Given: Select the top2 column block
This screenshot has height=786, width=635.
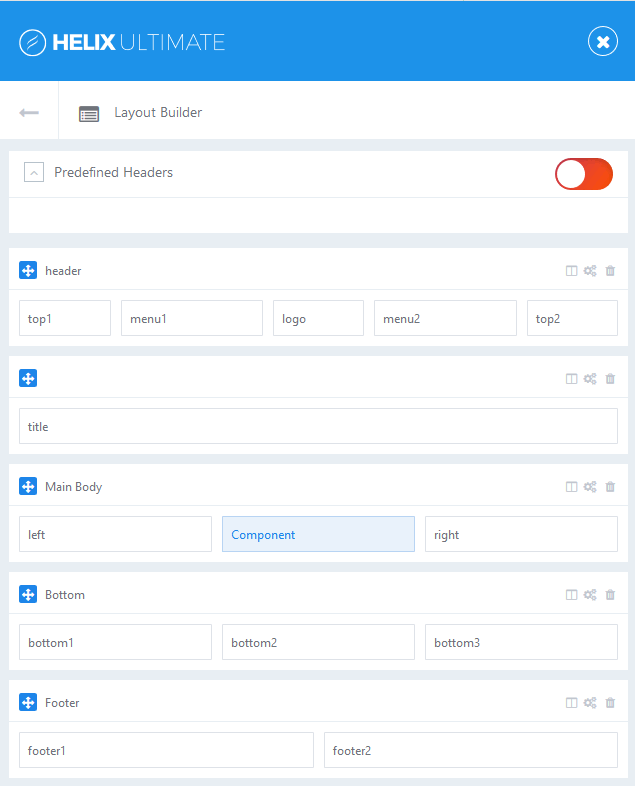Looking at the screenshot, I should [572, 318].
